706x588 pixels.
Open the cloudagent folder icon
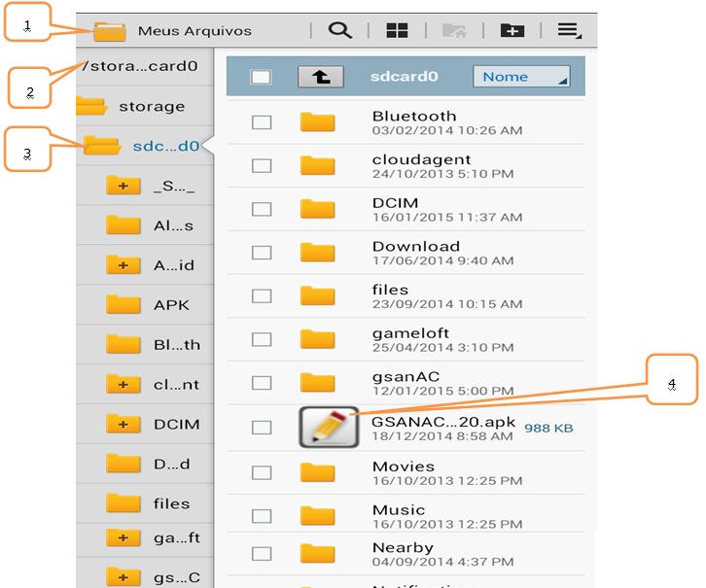[317, 165]
